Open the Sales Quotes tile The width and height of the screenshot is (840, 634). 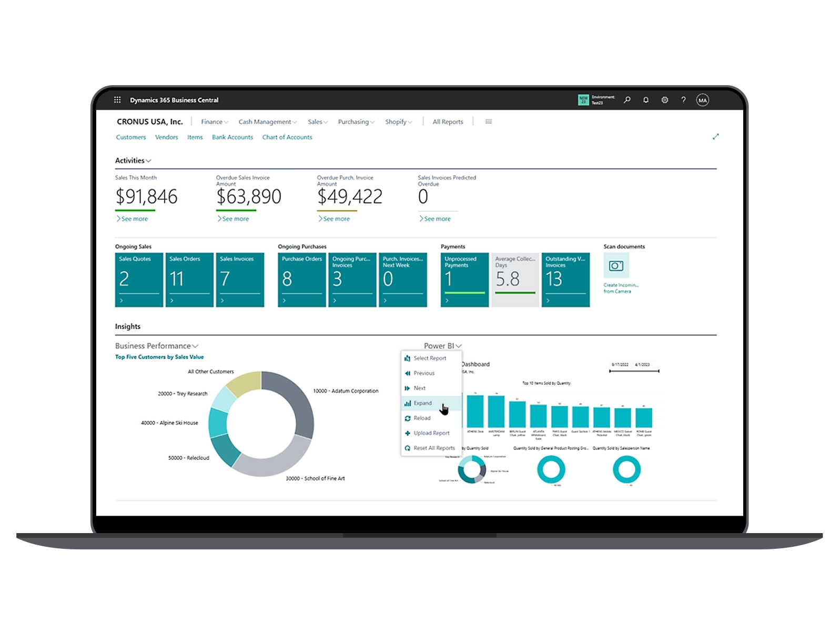[139, 280]
